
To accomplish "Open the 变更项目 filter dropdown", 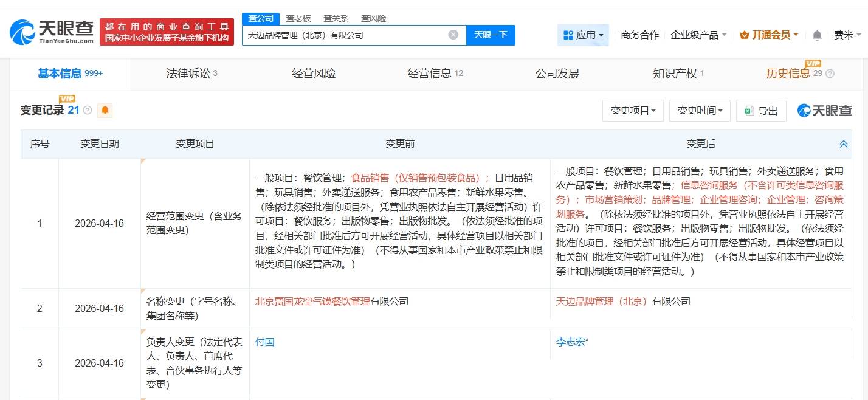I will (x=632, y=110).
